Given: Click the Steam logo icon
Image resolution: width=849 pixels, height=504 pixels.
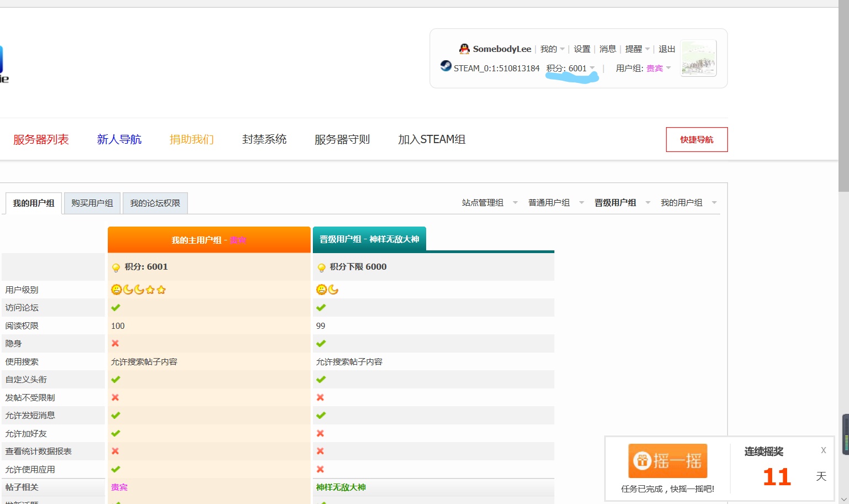Looking at the screenshot, I should (x=446, y=66).
